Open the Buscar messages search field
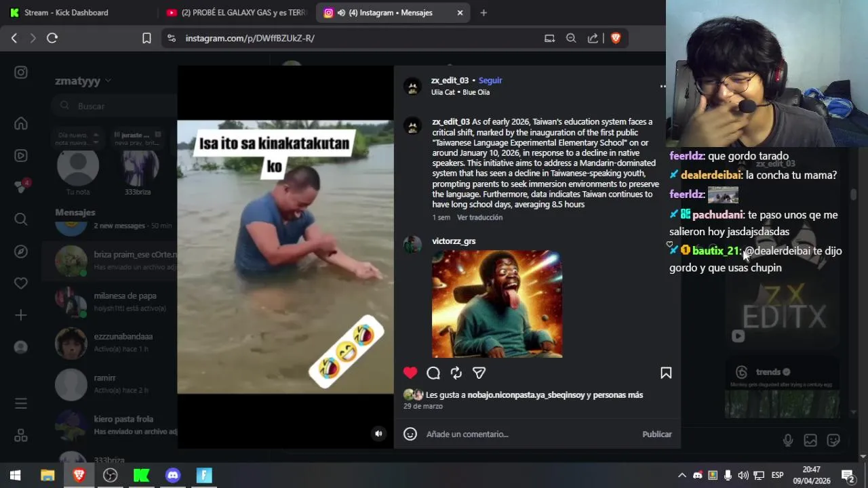 coord(114,106)
